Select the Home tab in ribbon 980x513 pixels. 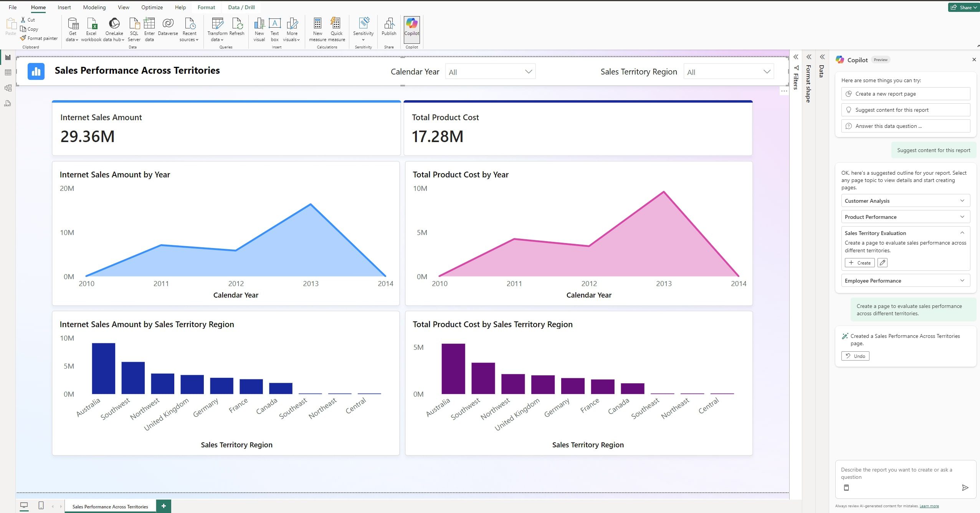point(38,7)
